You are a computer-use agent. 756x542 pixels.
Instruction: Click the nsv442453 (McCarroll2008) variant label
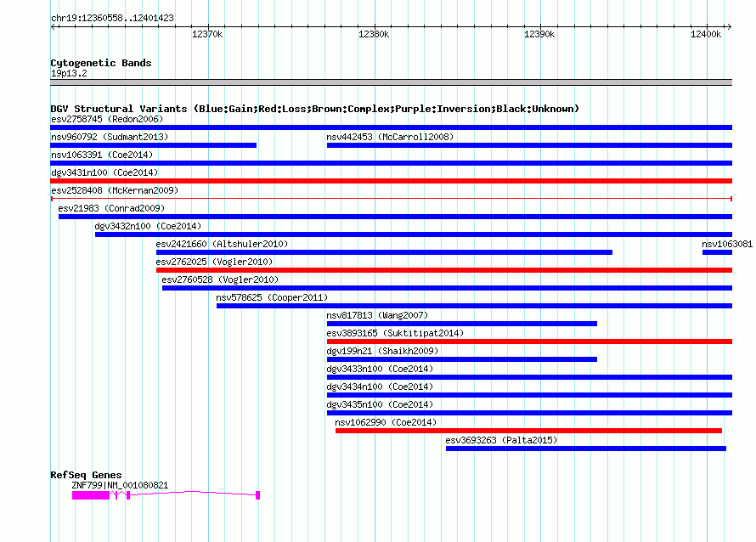tap(390, 137)
